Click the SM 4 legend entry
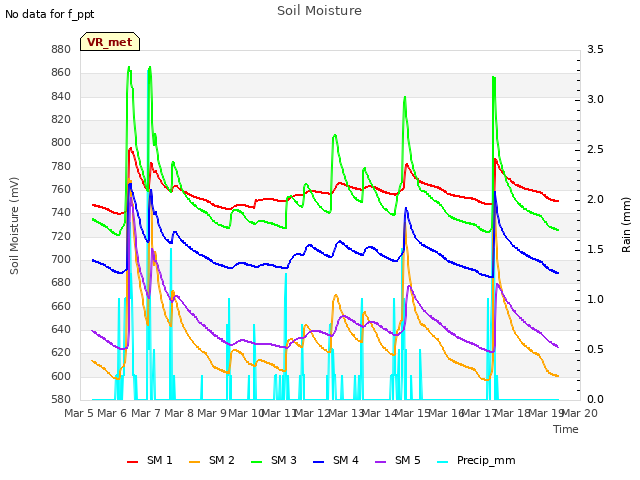This screenshot has width=640, height=480. (x=336, y=460)
